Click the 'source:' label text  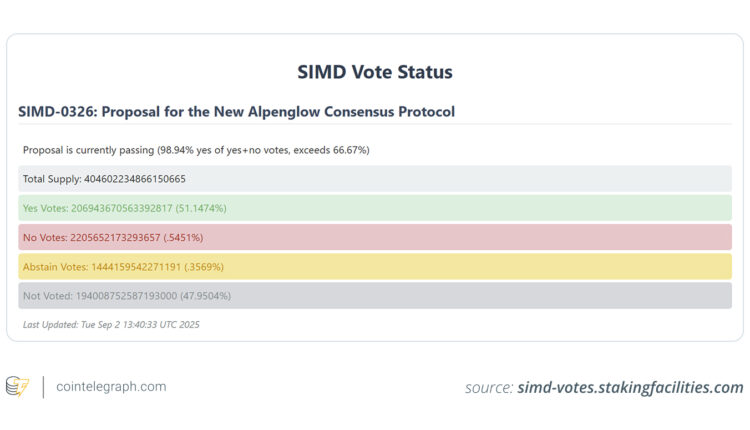(489, 388)
